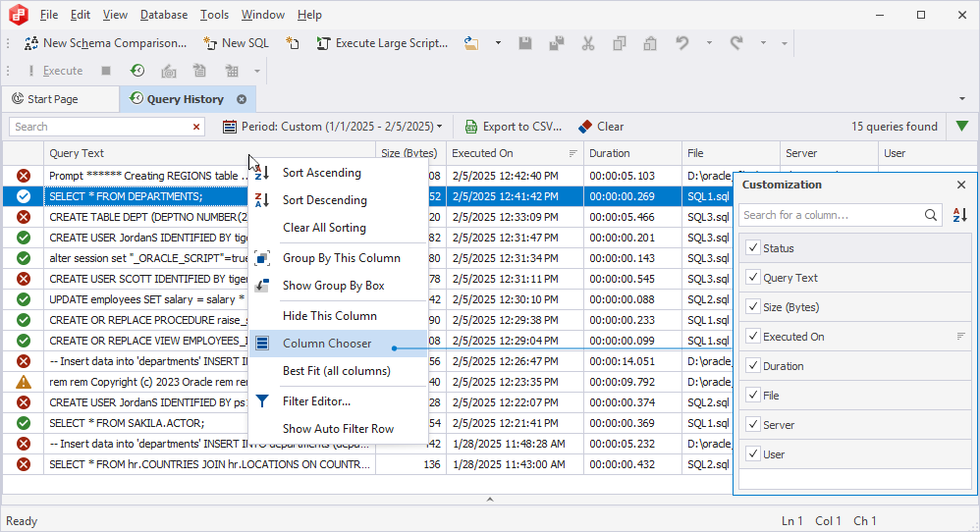Click the Save disk icon

click(x=525, y=43)
